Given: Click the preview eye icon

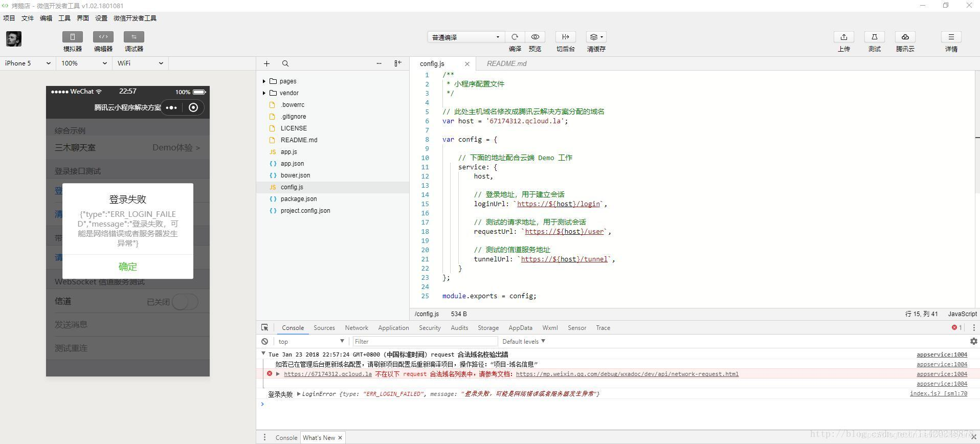Looking at the screenshot, I should coord(535,37).
